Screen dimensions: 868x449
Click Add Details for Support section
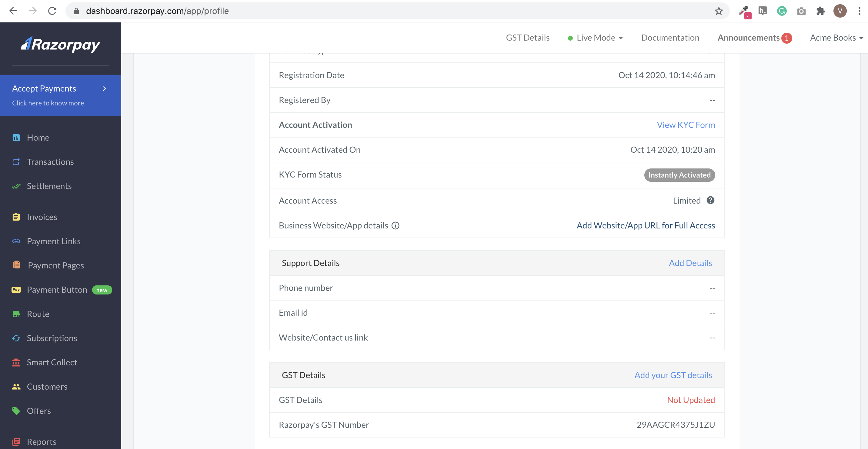click(690, 262)
